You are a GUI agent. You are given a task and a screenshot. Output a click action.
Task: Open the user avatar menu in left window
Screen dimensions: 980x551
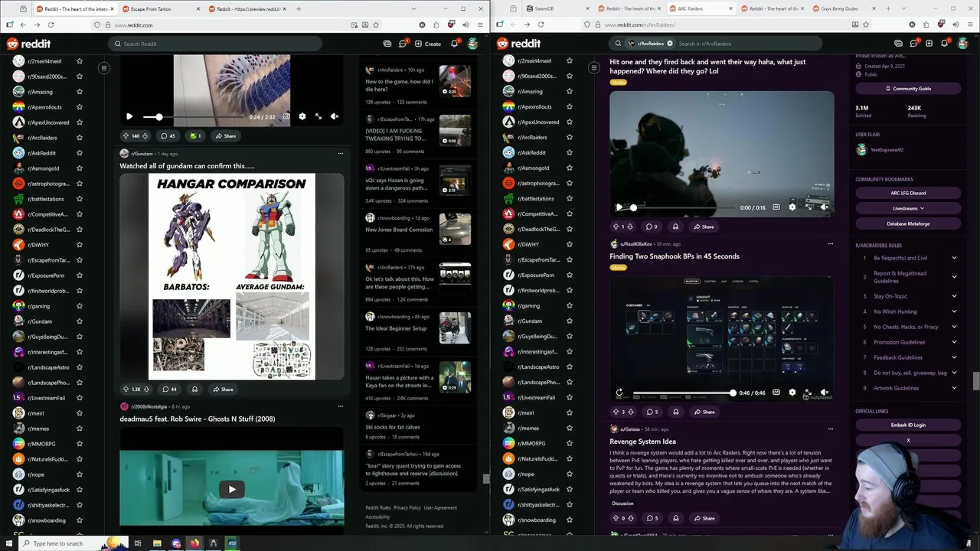[473, 44]
